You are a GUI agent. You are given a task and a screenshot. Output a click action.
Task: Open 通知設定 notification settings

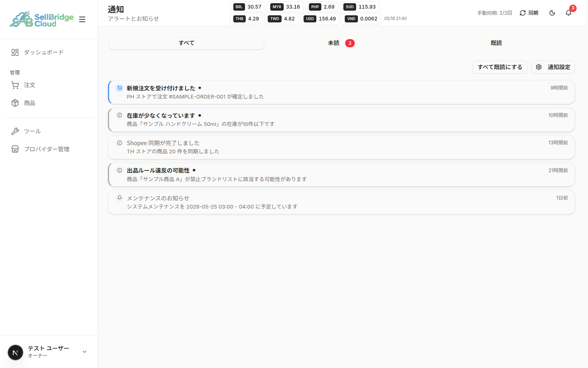point(553,67)
